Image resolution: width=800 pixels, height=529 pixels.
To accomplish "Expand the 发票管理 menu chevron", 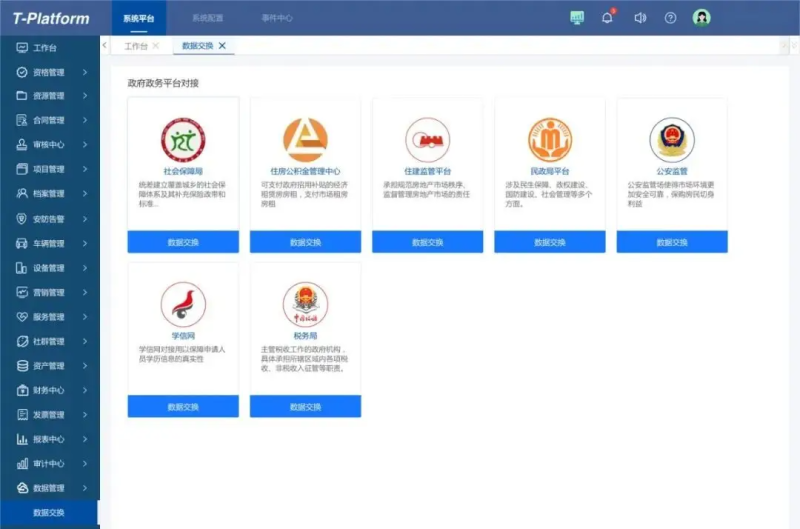I will pyautogui.click(x=85, y=415).
